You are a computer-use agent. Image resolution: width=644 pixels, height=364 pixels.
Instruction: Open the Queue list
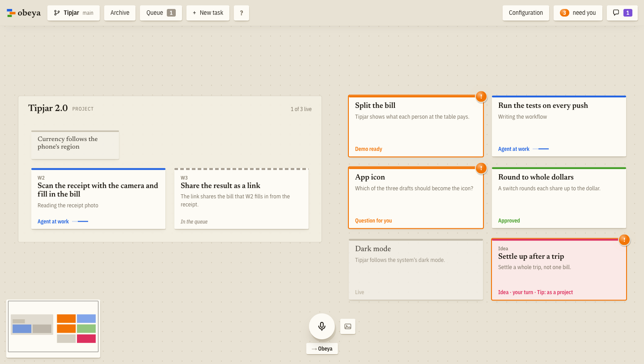(x=161, y=13)
